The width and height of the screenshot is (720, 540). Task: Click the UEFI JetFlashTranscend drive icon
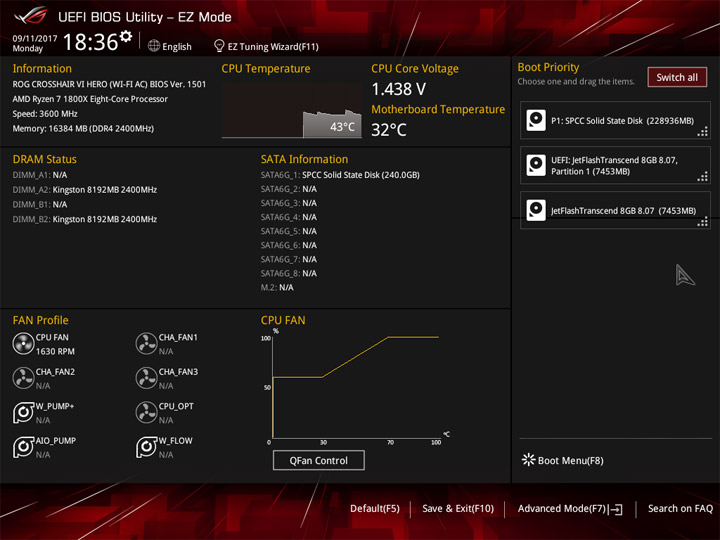click(536, 165)
